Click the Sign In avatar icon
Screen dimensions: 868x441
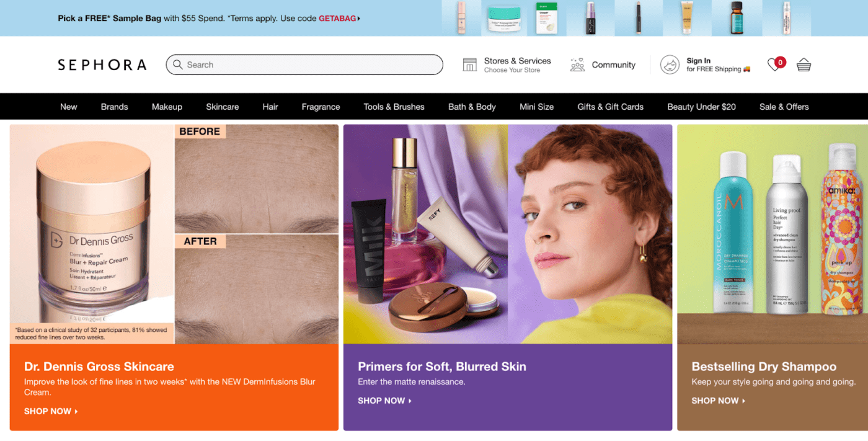(x=670, y=65)
